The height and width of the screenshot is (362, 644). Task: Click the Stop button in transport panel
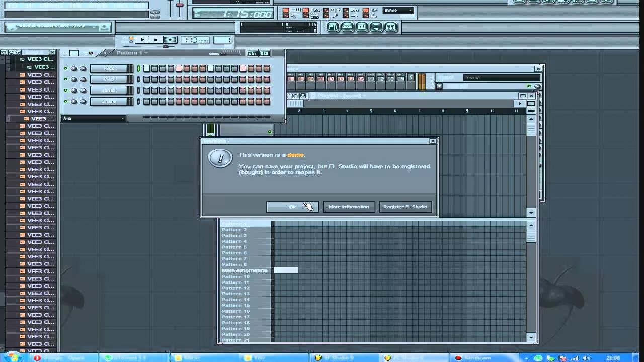(156, 40)
